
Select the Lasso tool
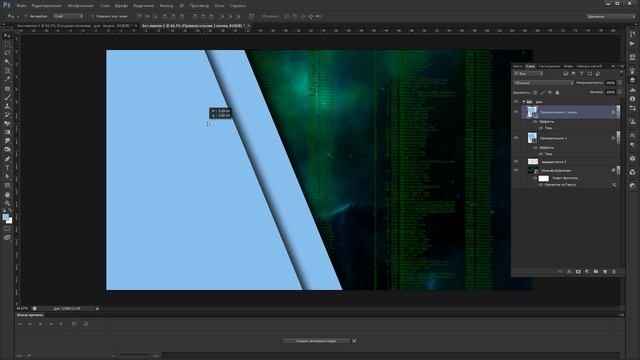tap(7, 53)
